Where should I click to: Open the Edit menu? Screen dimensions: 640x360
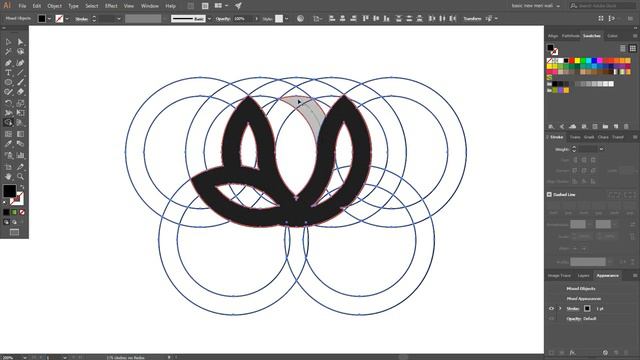37,6
